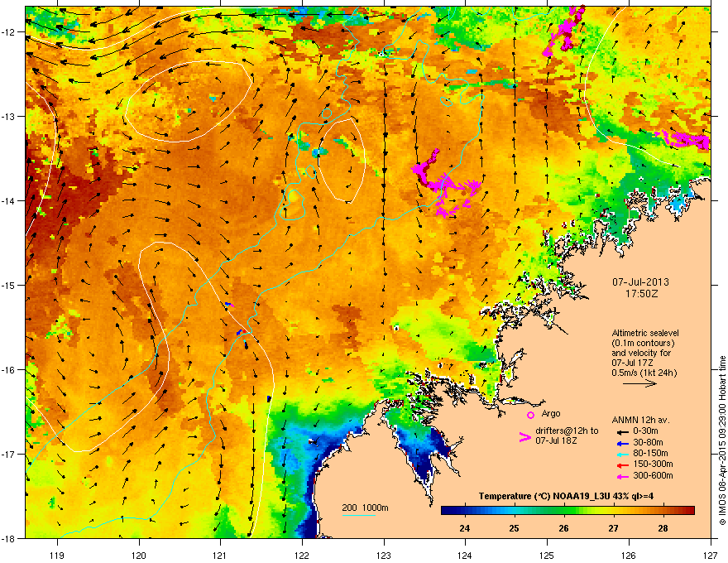Click the 'drifters@12h to' legend label
Image resolution: width=728 pixels, height=563 pixels.
(567, 431)
